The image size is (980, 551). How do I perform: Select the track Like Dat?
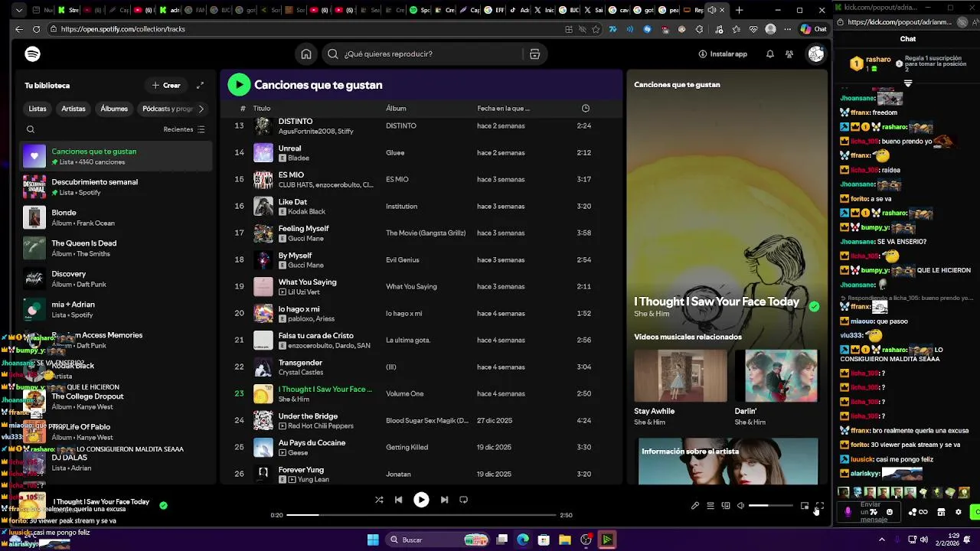421,207
